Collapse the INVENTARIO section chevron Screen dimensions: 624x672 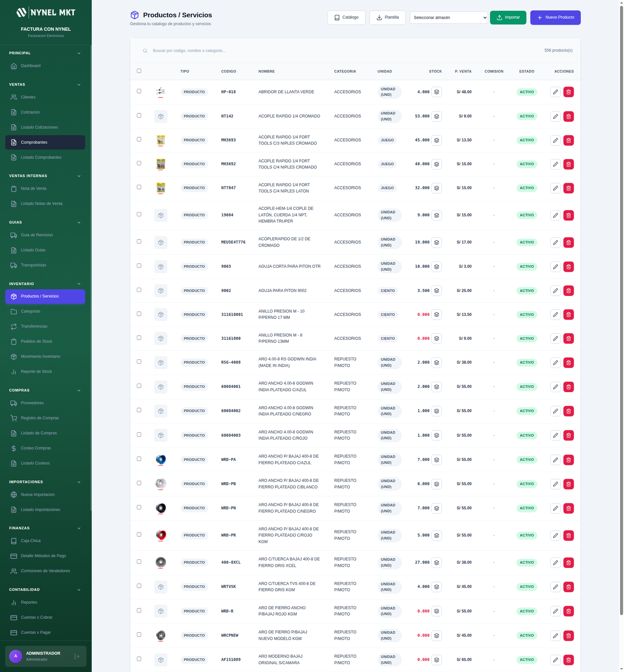tap(79, 284)
